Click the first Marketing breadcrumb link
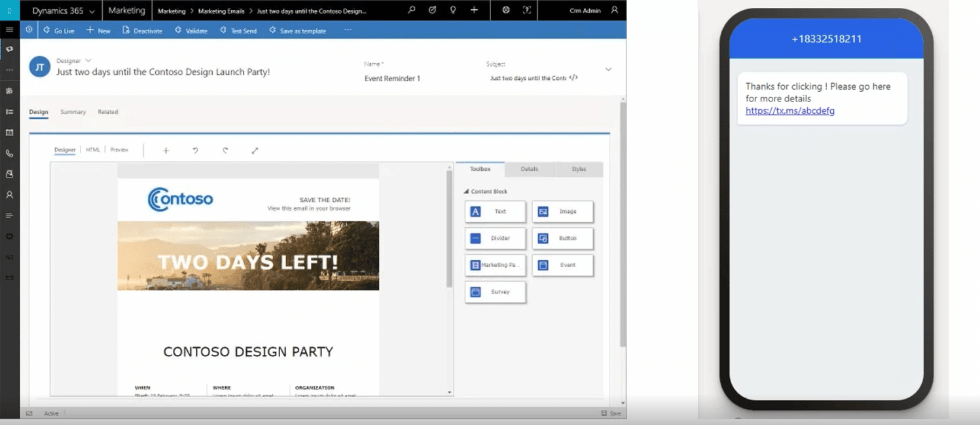The width and height of the screenshot is (980, 425). (x=172, y=11)
